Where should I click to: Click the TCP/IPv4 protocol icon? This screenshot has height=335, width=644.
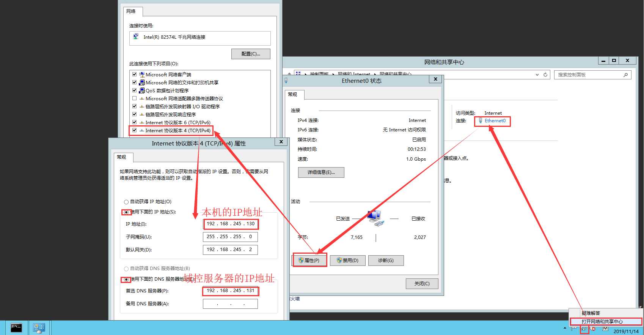tap(142, 130)
